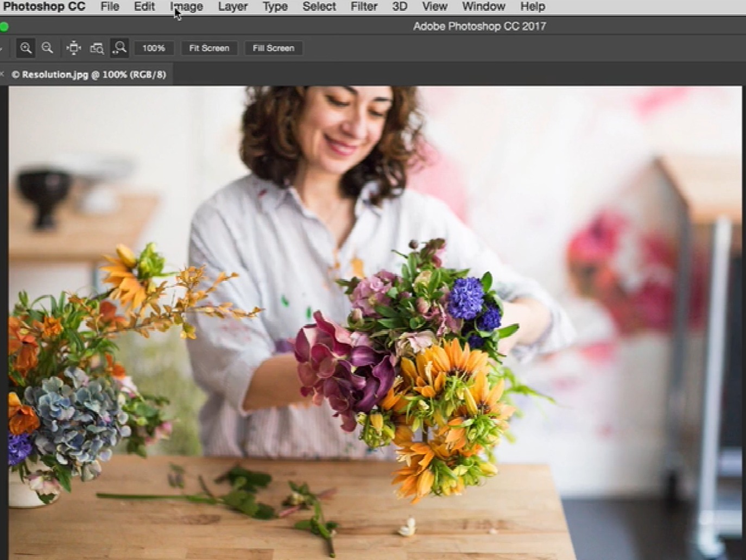Click the Fill Screen button

click(x=274, y=48)
